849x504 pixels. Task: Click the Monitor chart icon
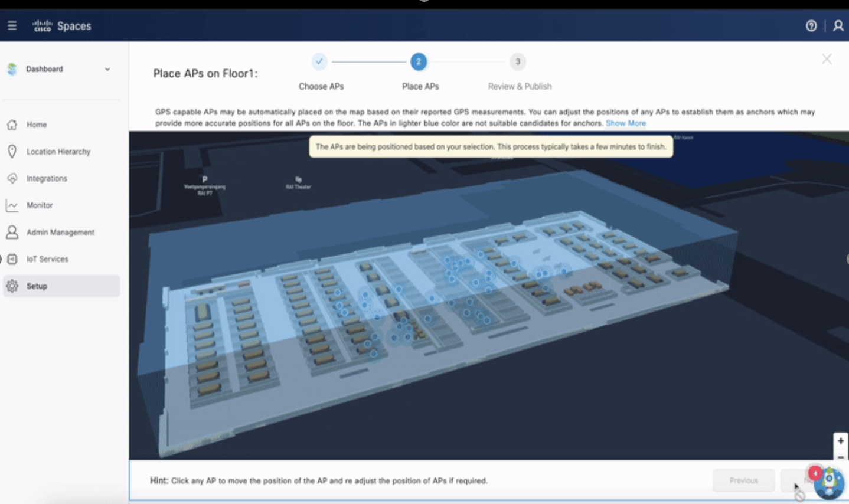12,205
